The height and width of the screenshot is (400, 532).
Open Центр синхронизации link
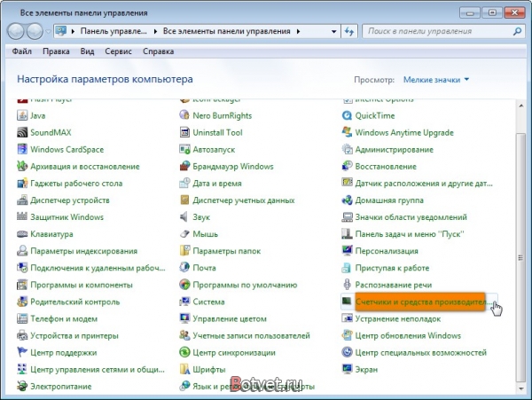(x=234, y=352)
